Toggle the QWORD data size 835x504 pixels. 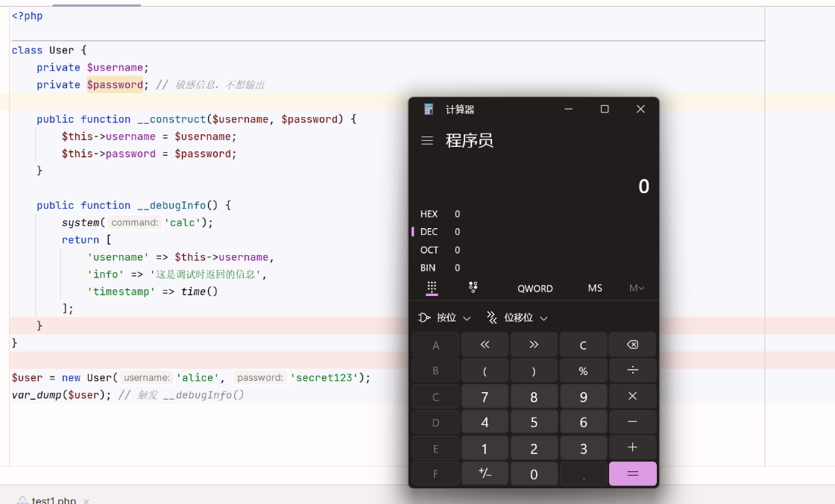click(535, 289)
